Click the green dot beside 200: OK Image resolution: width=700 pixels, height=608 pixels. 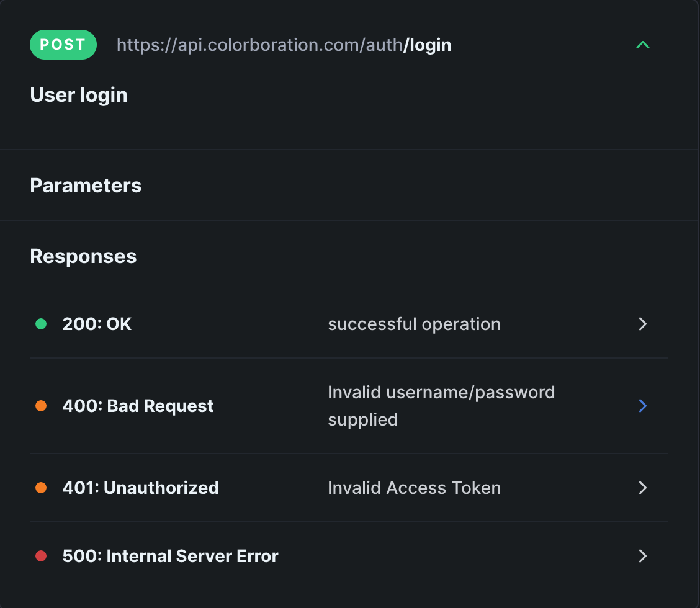[41, 324]
